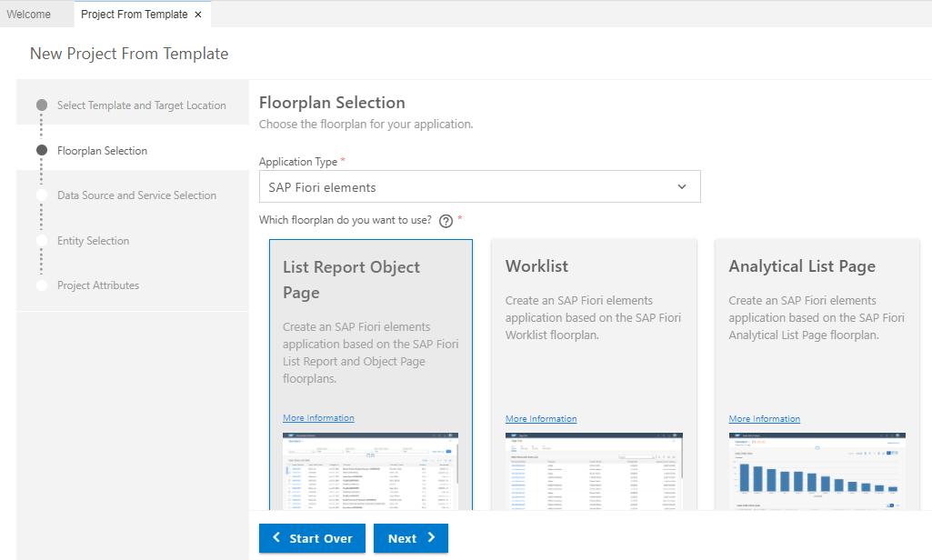Click the Analytical List Page chart thumbnail

pyautogui.click(x=817, y=471)
